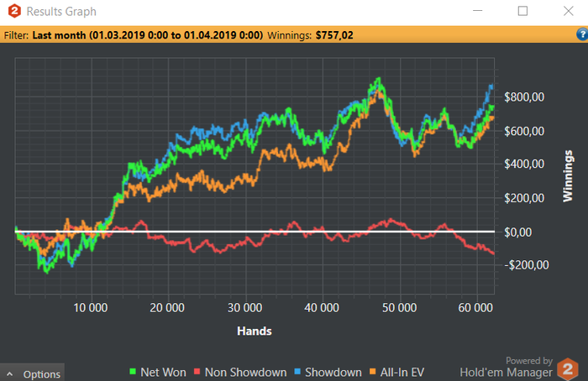Screen dimensions: 588x381
Task: Toggle the orange All-In EV legend swatch
Action: [x=372, y=372]
